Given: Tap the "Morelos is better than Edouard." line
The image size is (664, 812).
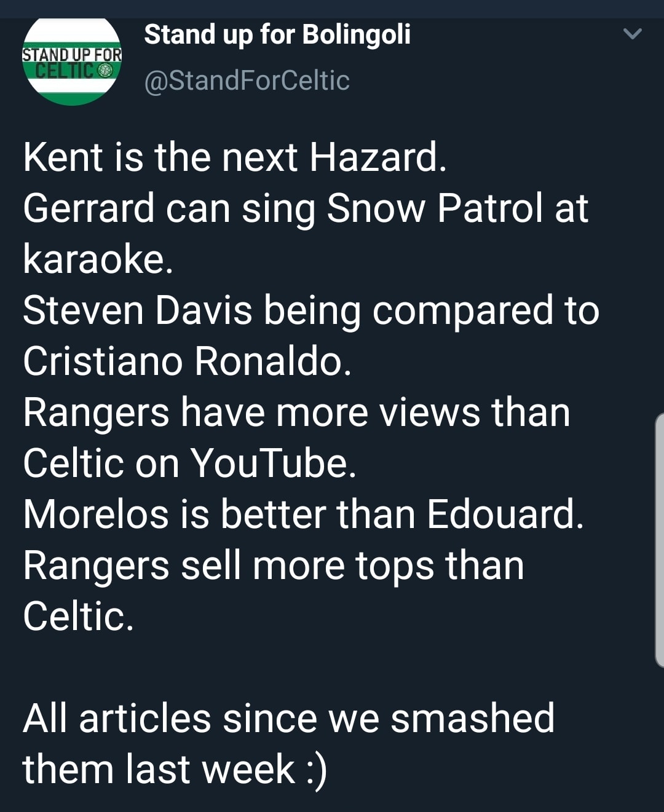Looking at the screenshot, I should pos(303,514).
